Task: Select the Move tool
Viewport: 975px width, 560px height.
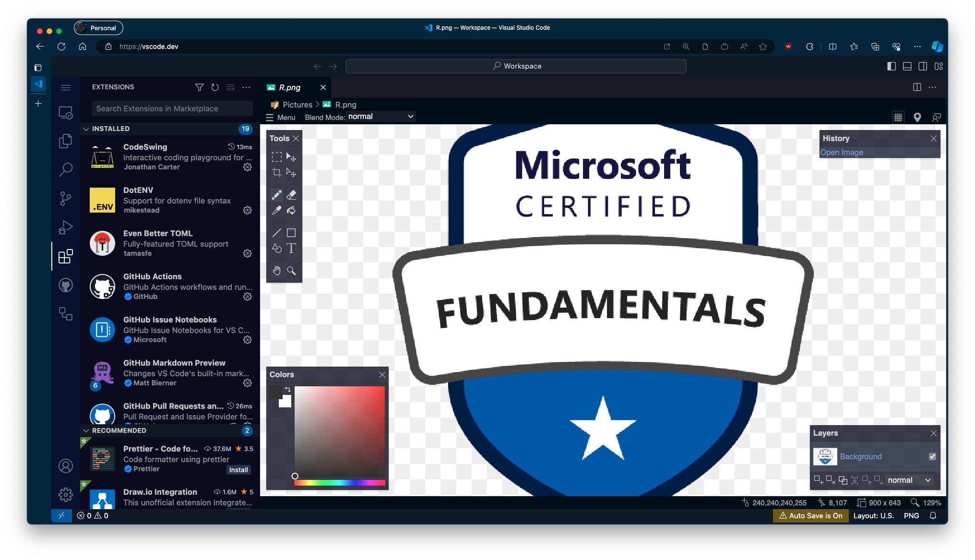Action: click(x=292, y=157)
